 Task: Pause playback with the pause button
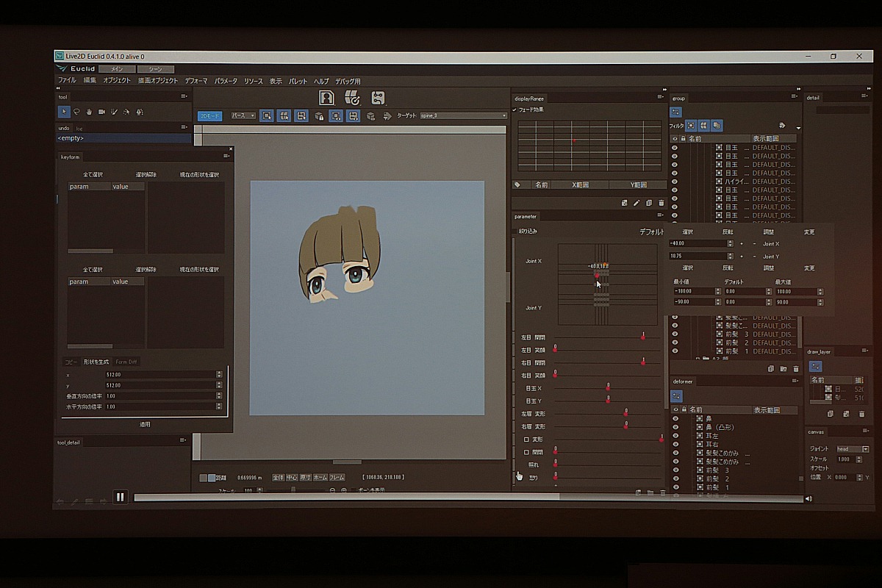120,497
